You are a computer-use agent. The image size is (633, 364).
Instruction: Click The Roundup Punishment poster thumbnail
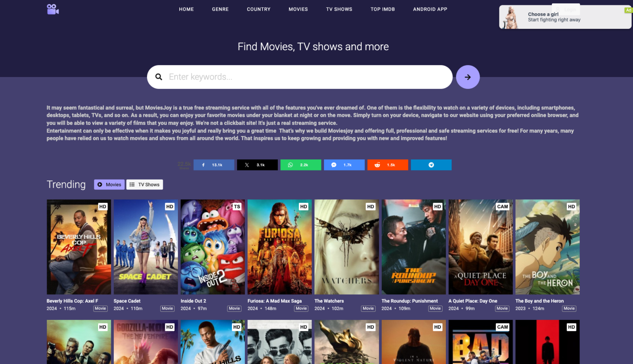pos(414,247)
